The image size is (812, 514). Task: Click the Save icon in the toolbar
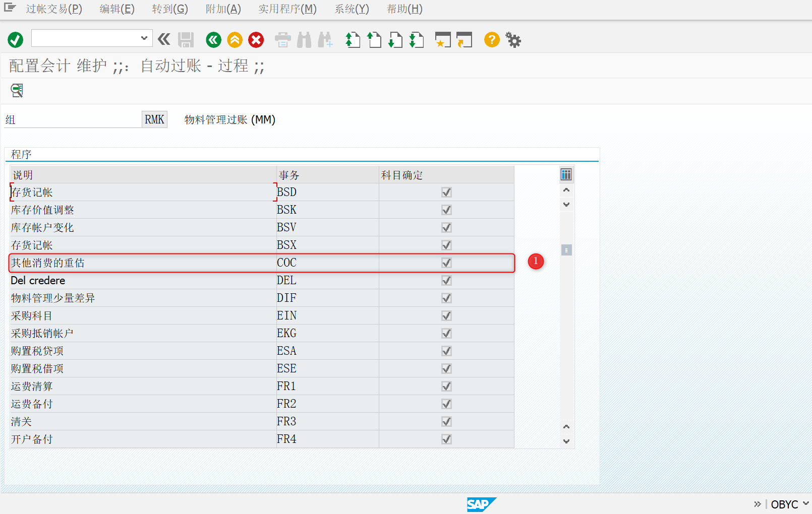[186, 40]
